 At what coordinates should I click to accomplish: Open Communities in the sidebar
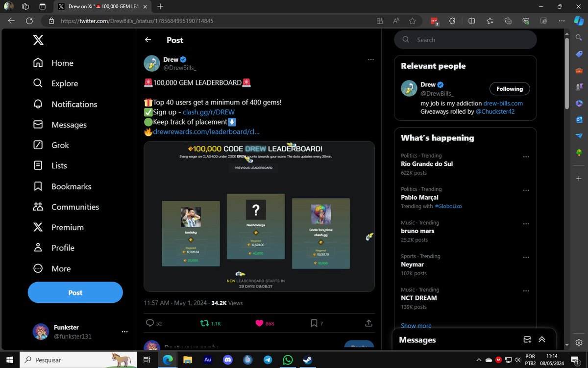tap(66, 207)
